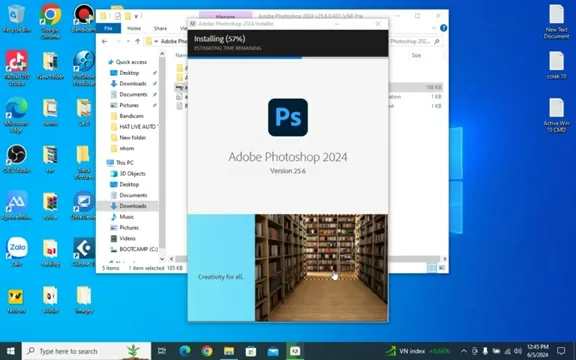
Task: Expand the Quick Access Toolbar dropdown
Action: click(x=136, y=16)
